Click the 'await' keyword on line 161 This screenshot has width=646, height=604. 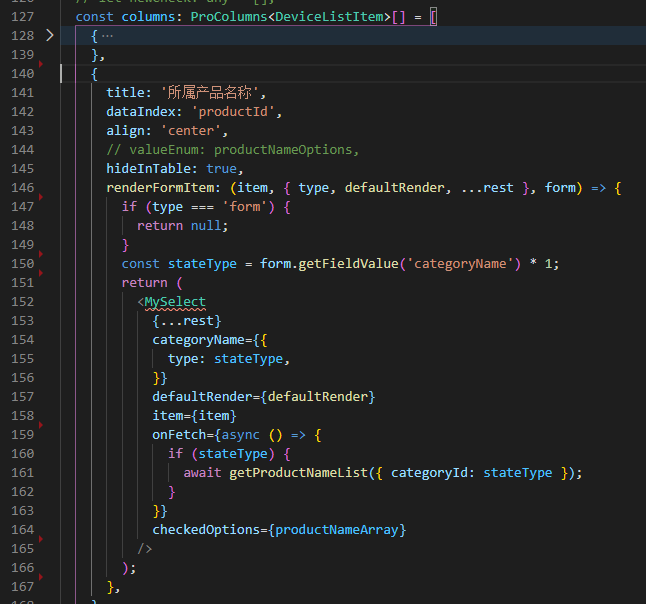click(x=202, y=473)
